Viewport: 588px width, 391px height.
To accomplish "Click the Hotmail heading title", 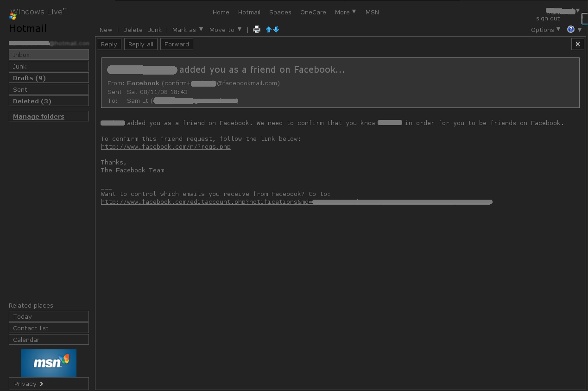I will (28, 29).
